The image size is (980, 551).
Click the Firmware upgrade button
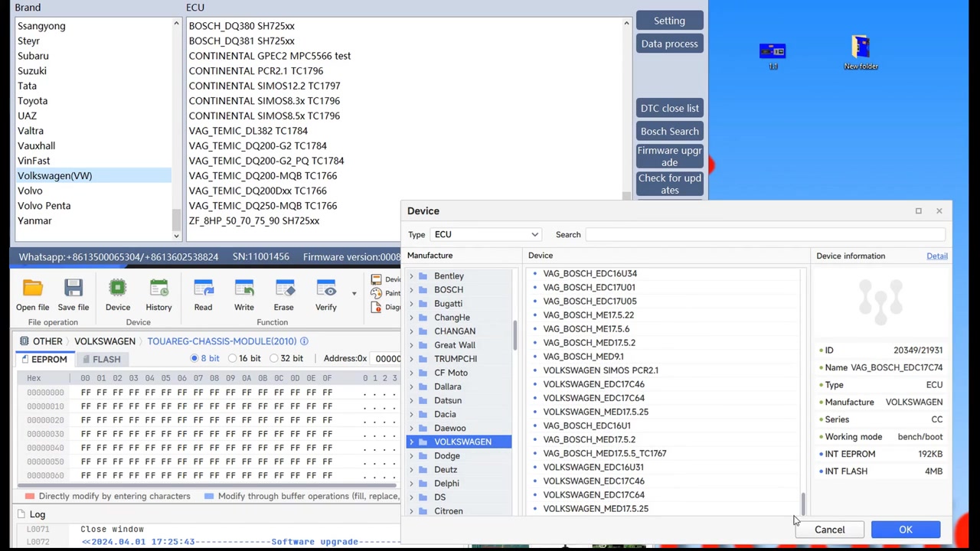669,156
